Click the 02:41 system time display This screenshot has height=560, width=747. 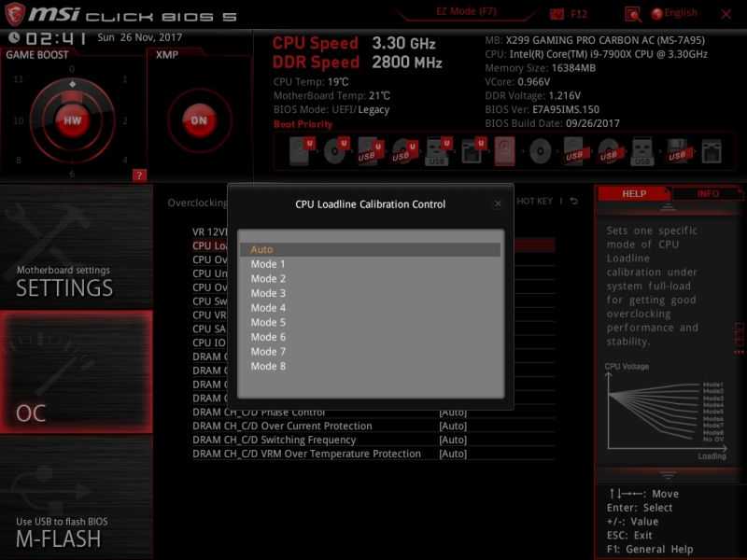coord(56,38)
